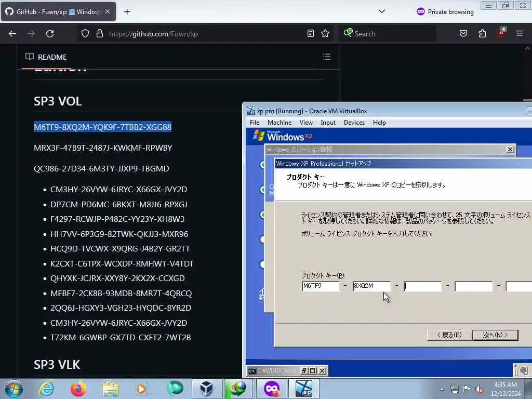Click the SP3 VLK heading

pyautogui.click(x=57, y=364)
